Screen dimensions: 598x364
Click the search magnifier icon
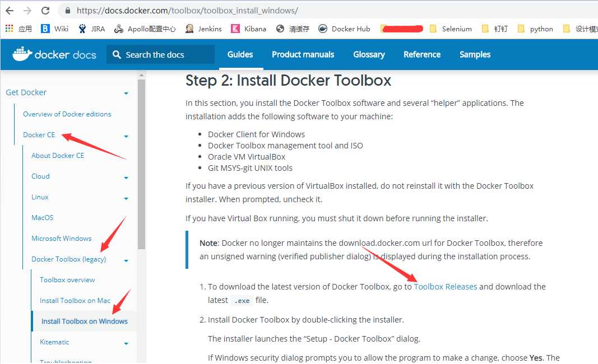(x=117, y=54)
